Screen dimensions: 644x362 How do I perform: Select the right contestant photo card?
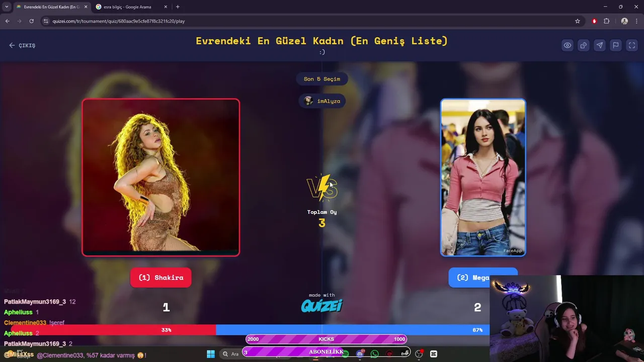483,177
